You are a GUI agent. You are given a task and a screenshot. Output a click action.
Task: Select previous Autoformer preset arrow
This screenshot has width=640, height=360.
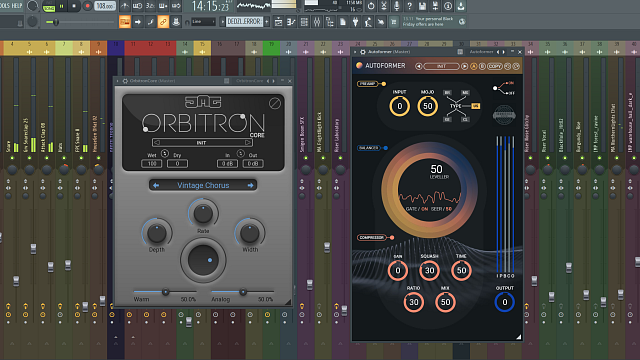tap(418, 66)
